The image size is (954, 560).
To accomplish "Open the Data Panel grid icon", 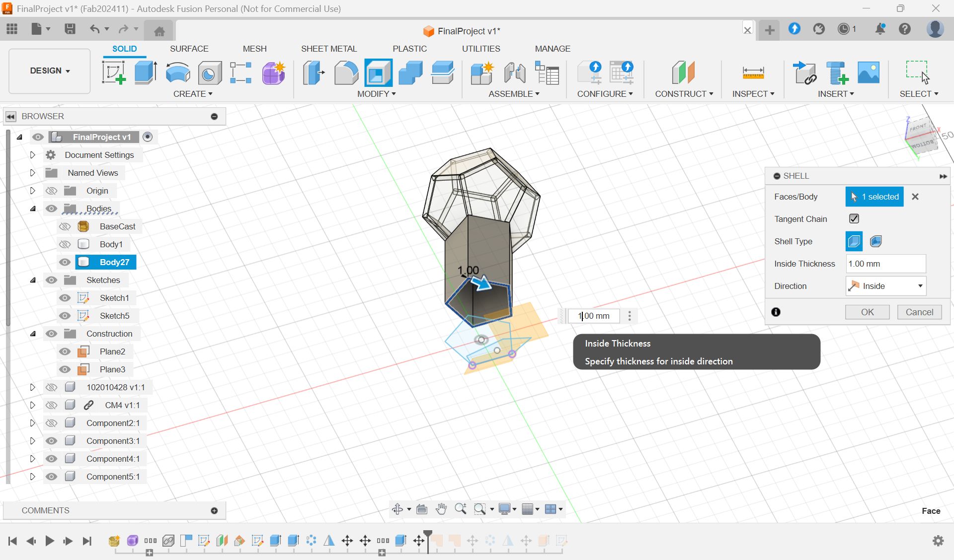I will pyautogui.click(x=12, y=29).
